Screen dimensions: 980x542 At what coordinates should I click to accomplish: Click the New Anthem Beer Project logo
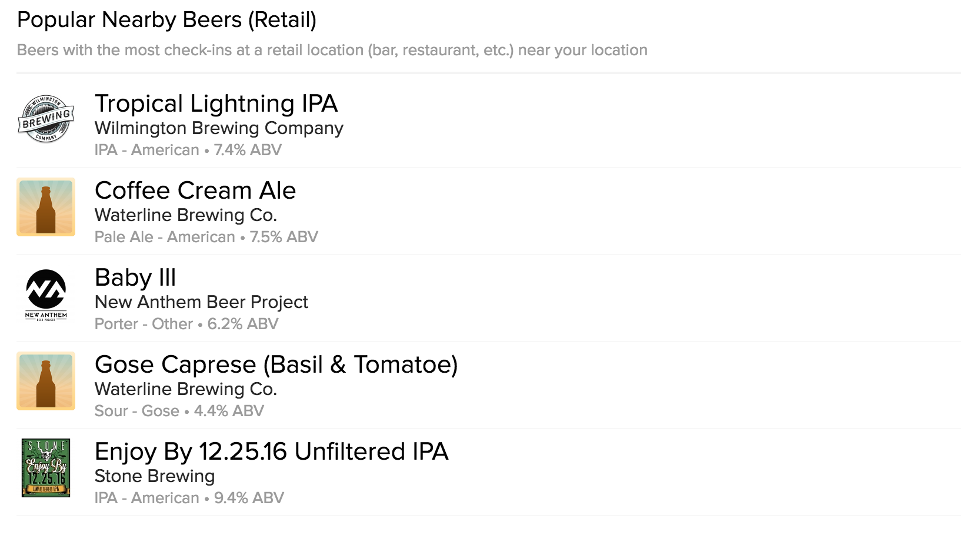(46, 295)
